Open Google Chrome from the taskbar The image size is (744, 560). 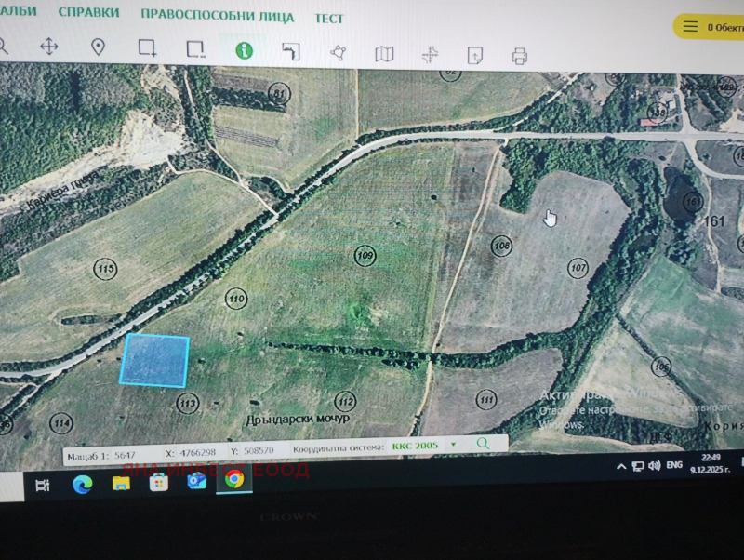(x=234, y=480)
